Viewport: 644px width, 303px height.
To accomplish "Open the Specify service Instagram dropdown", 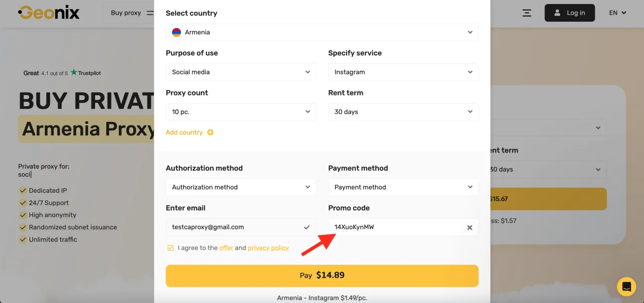I will pos(403,72).
